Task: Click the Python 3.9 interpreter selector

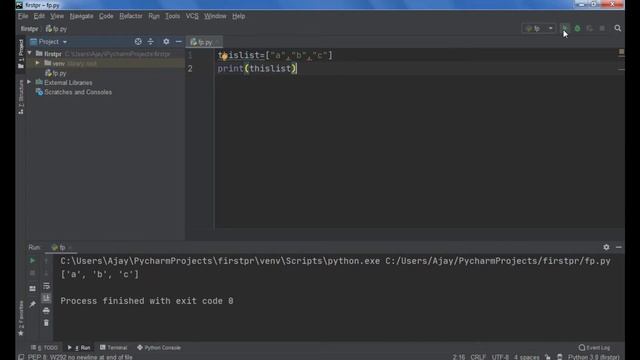Action: coord(594,357)
